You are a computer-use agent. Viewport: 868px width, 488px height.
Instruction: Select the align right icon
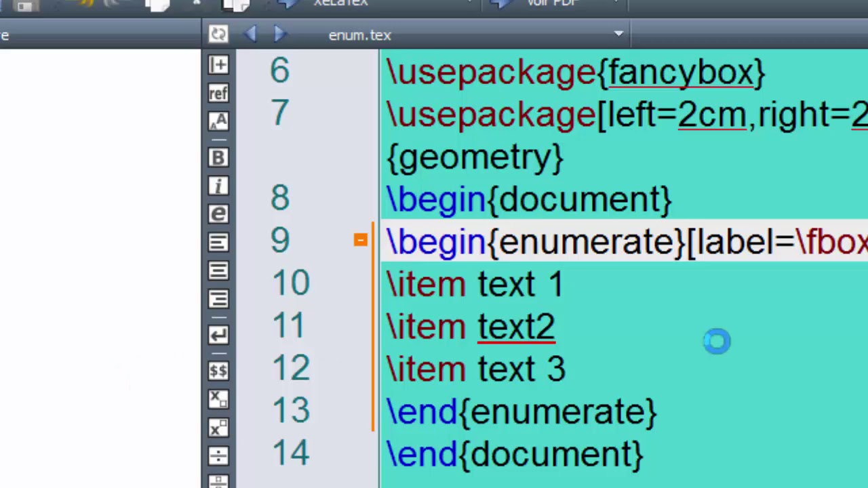point(218,300)
